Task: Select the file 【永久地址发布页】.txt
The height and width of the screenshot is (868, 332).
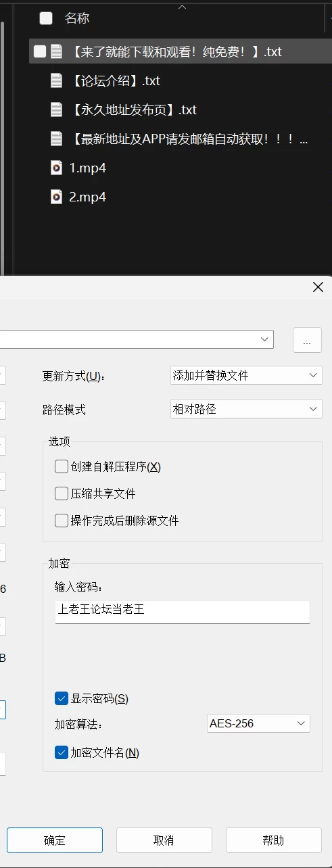Action: click(x=133, y=110)
